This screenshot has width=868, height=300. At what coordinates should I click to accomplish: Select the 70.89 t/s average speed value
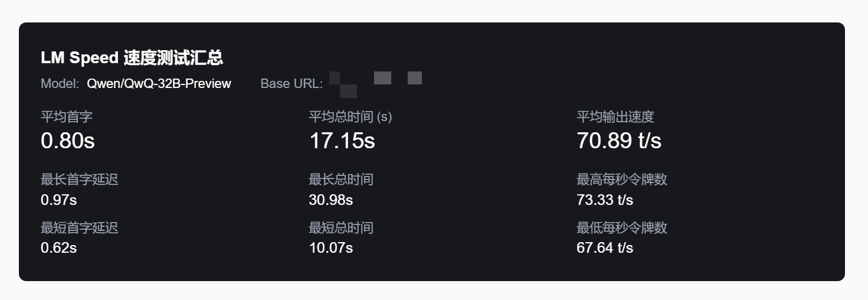tap(619, 141)
